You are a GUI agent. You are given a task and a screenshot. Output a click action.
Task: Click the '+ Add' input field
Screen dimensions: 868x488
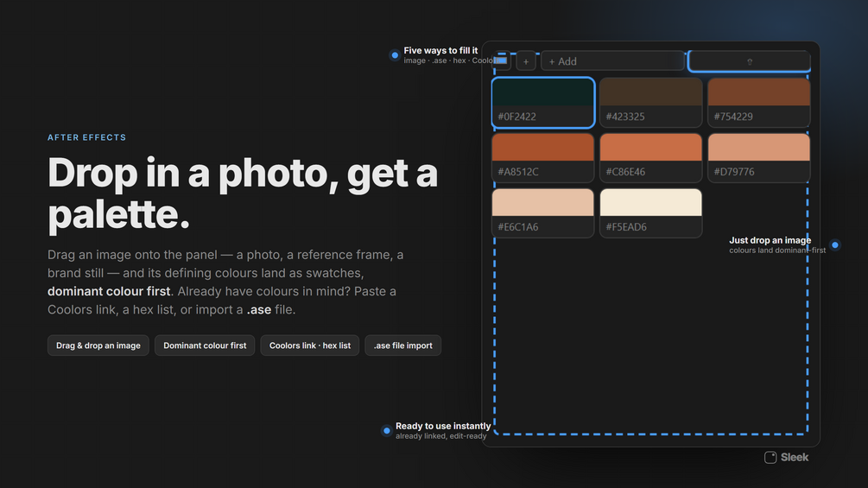tap(613, 61)
